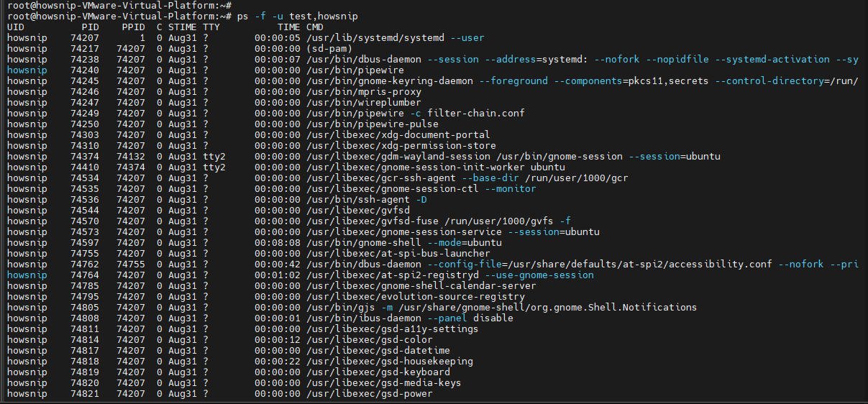Image resolution: width=868 pixels, height=404 pixels.
Task: Click PID 74207 in the systemd row
Action: tap(85, 38)
